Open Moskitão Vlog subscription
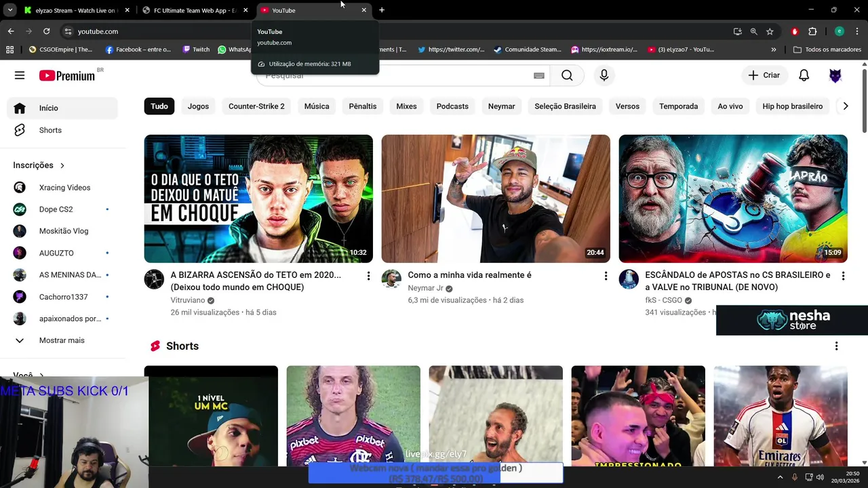 point(62,231)
